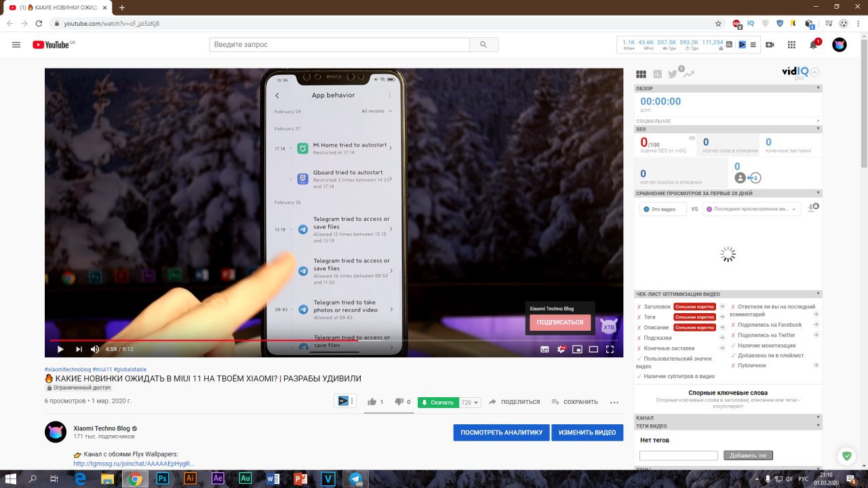Open video settings gear icon
Image resolution: width=868 pixels, height=488 pixels.
click(x=561, y=349)
